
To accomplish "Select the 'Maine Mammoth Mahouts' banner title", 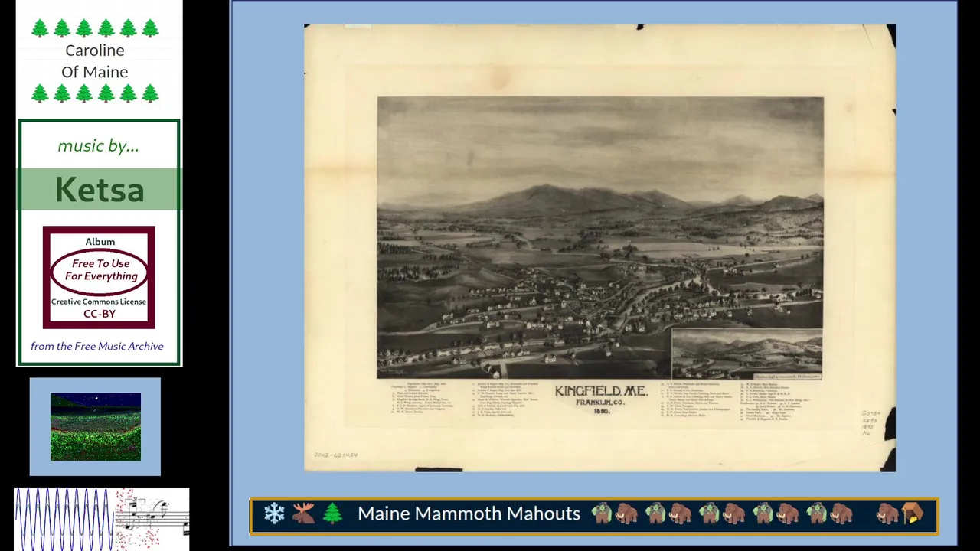I will tap(469, 514).
